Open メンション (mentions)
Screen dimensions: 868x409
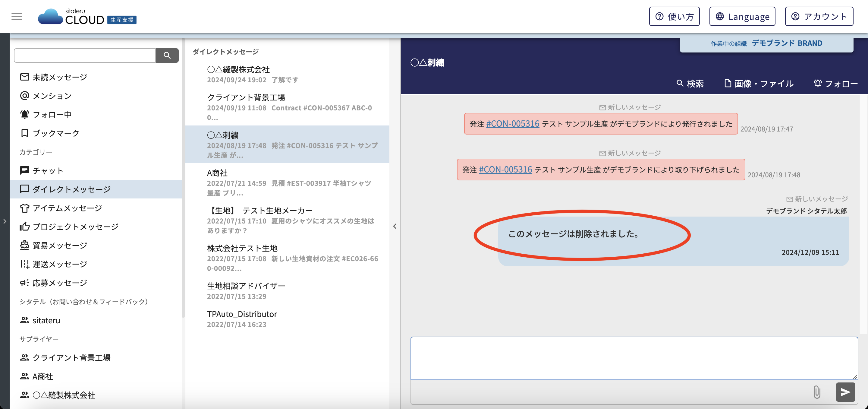95,96
